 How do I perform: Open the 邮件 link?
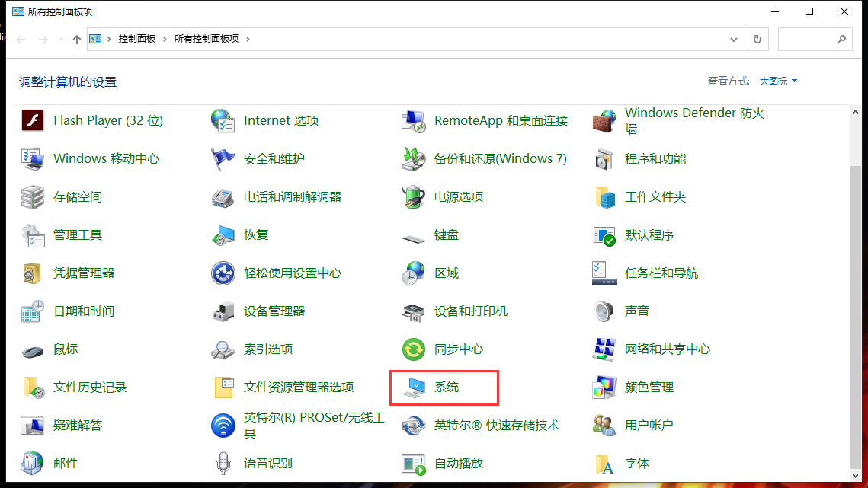(x=66, y=463)
